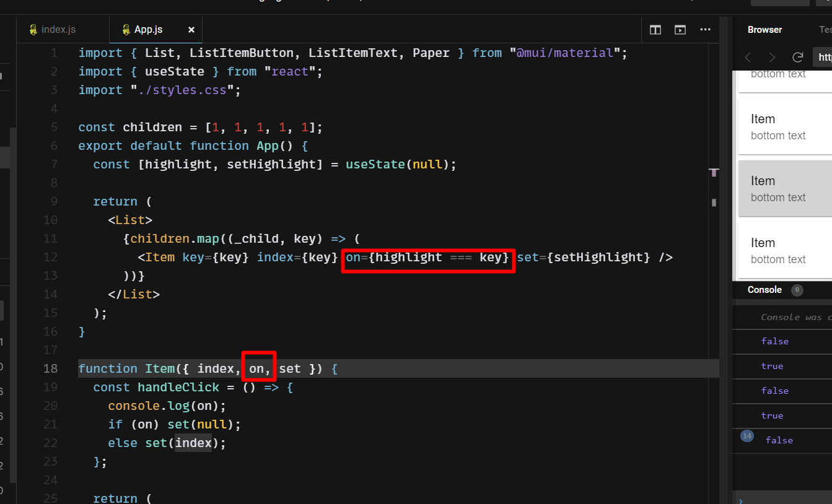Split the editor with the columns icon
832x504 pixels.
click(655, 30)
